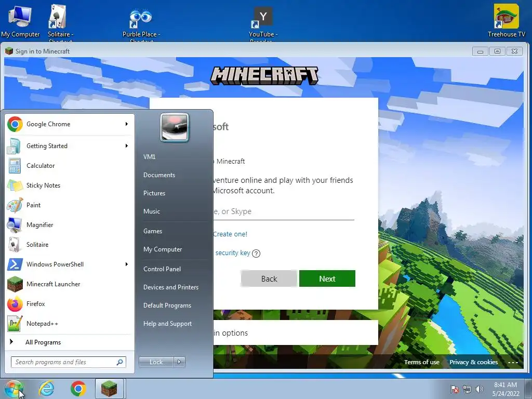Click the network tray icon

tap(467, 389)
